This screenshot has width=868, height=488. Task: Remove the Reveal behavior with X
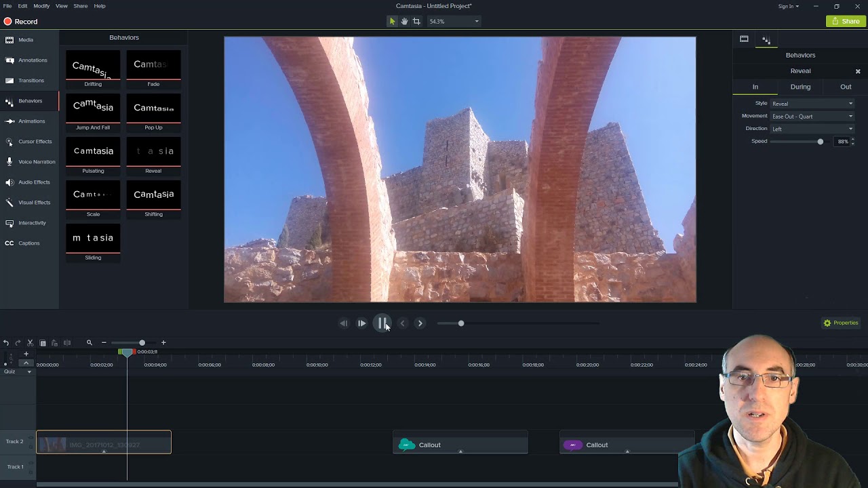[x=858, y=71]
